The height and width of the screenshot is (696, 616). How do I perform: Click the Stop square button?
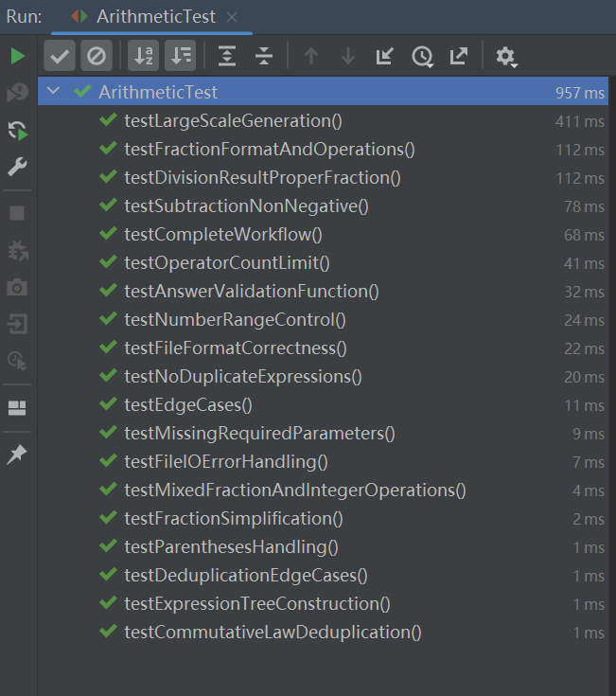[17, 213]
